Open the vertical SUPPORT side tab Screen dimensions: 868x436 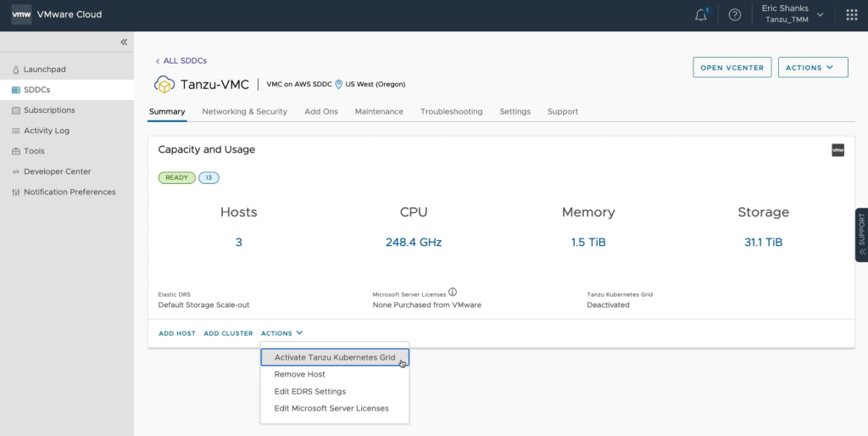(x=861, y=235)
